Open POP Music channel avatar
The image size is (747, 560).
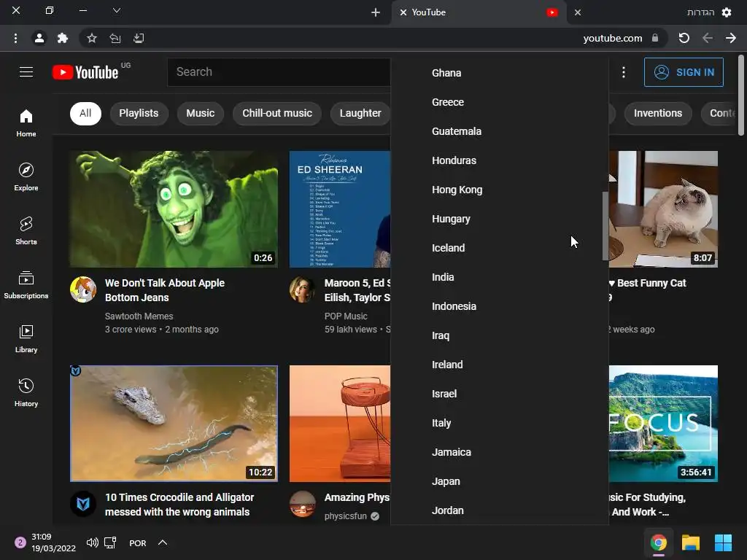[303, 289]
